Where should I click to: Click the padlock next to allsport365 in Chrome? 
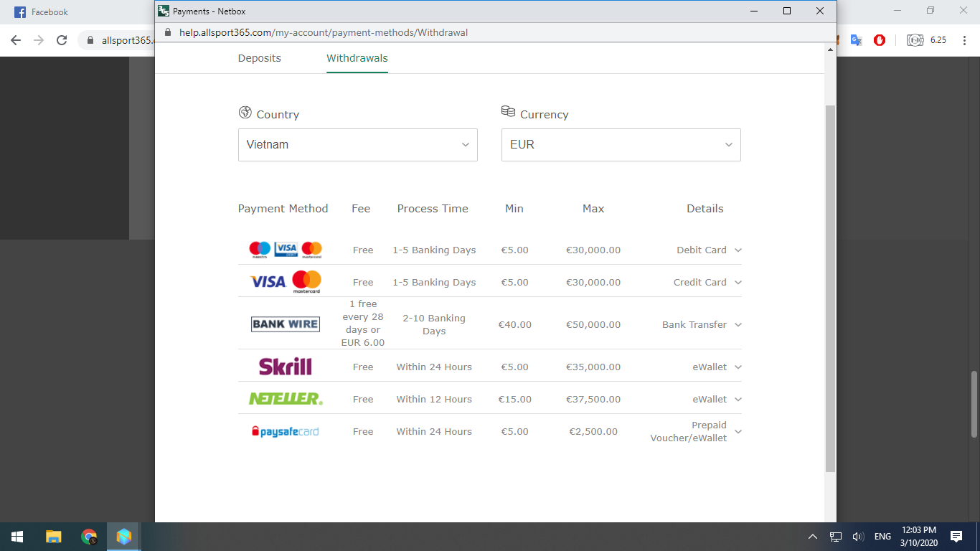90,40
